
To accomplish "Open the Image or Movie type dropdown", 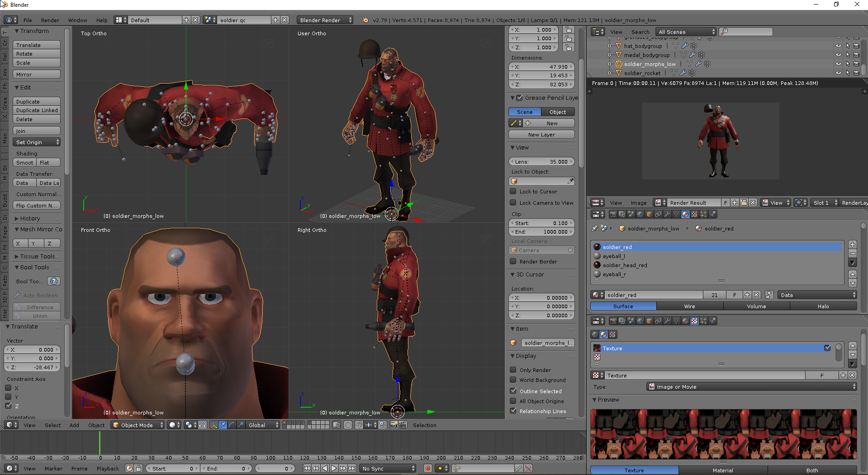I will [751, 386].
